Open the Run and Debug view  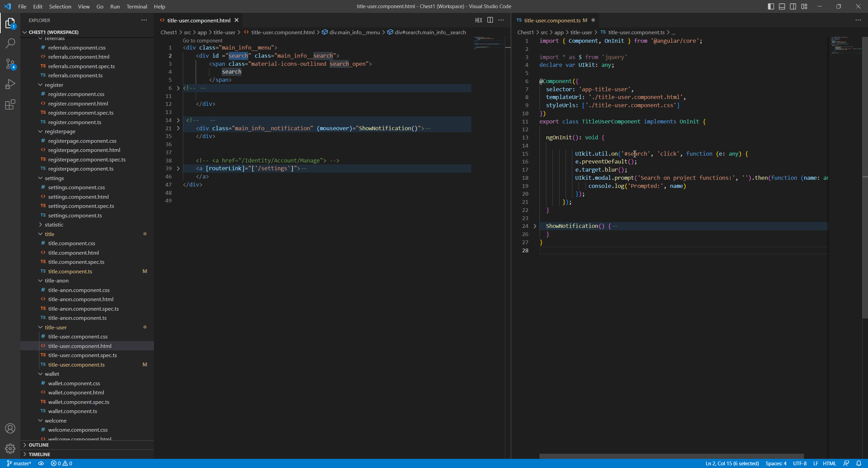(10, 84)
